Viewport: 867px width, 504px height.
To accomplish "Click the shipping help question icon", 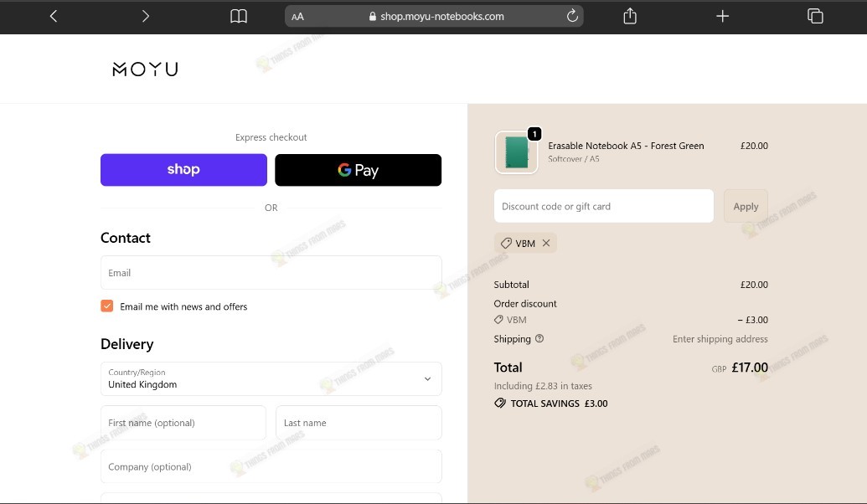I will [x=539, y=339].
